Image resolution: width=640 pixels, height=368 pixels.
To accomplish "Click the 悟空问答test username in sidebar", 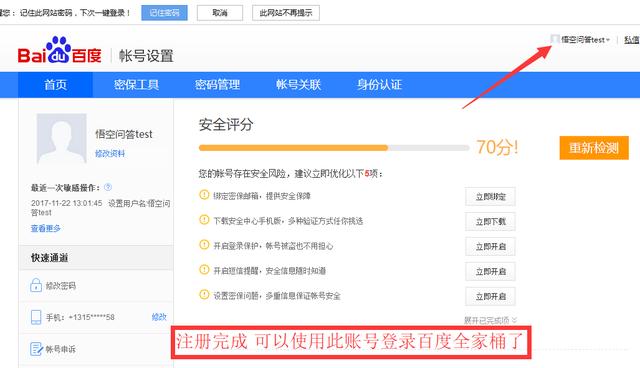I will pyautogui.click(x=124, y=134).
